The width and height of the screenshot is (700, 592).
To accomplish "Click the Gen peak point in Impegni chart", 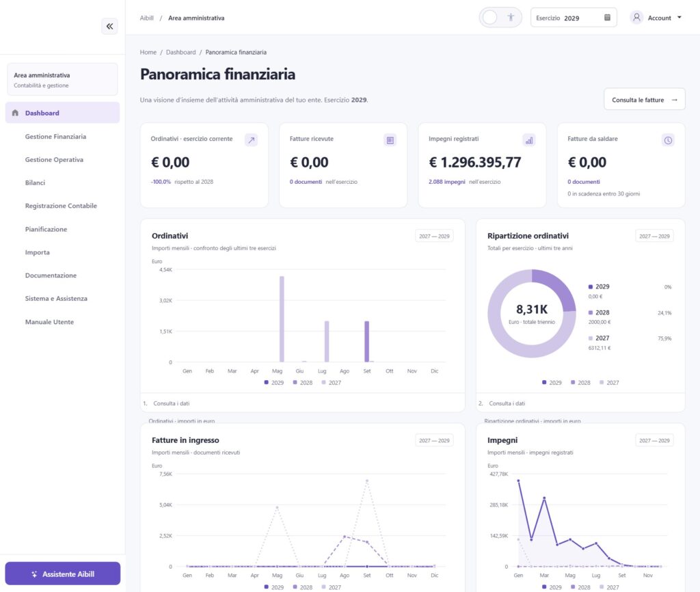I will click(x=518, y=481).
